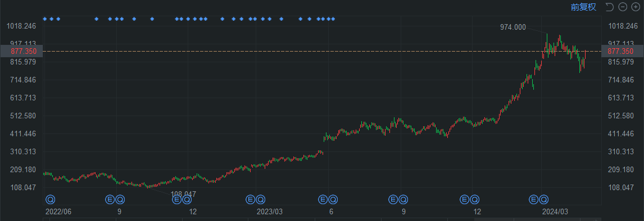This screenshot has width=644, height=221.
Task: Zoom in the chart with plus icon
Action: pyautogui.click(x=635, y=7)
